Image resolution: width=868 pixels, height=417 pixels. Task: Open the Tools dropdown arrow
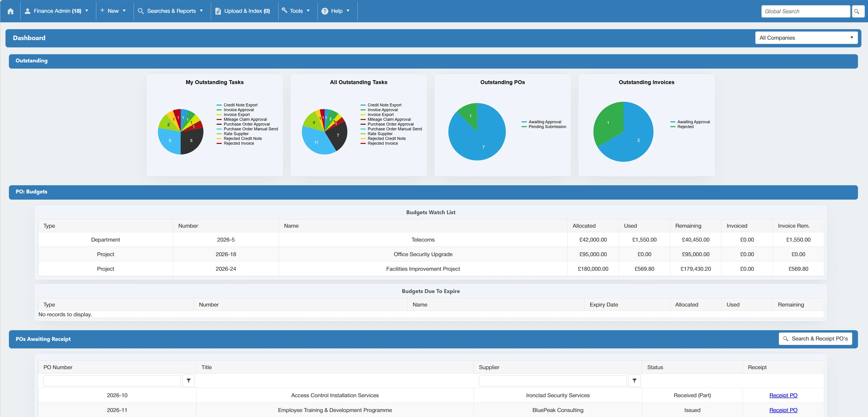308,11
